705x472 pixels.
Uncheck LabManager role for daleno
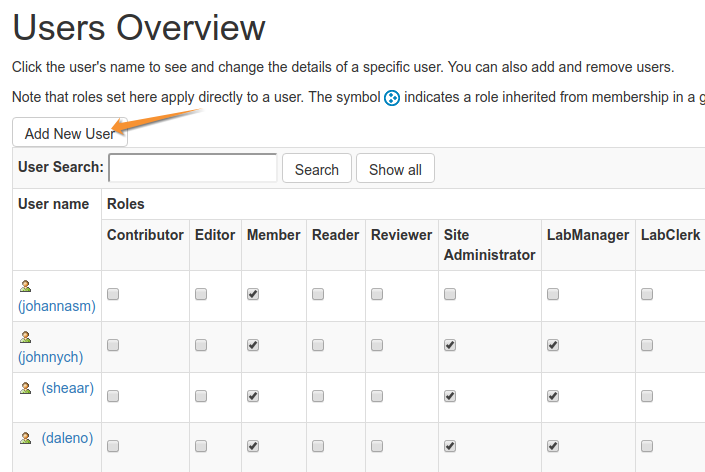pyautogui.click(x=553, y=446)
